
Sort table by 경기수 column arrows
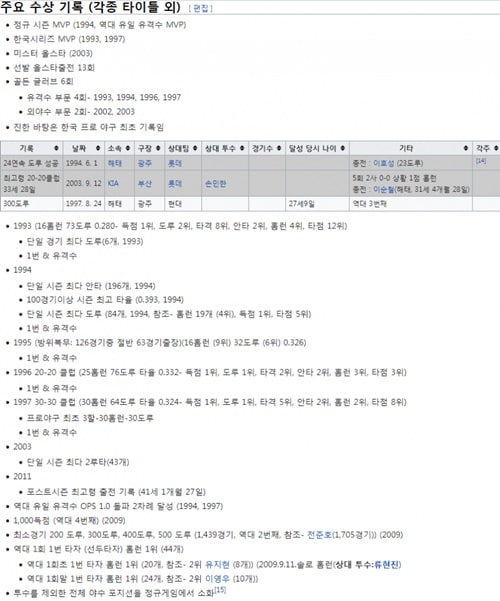tap(279, 148)
